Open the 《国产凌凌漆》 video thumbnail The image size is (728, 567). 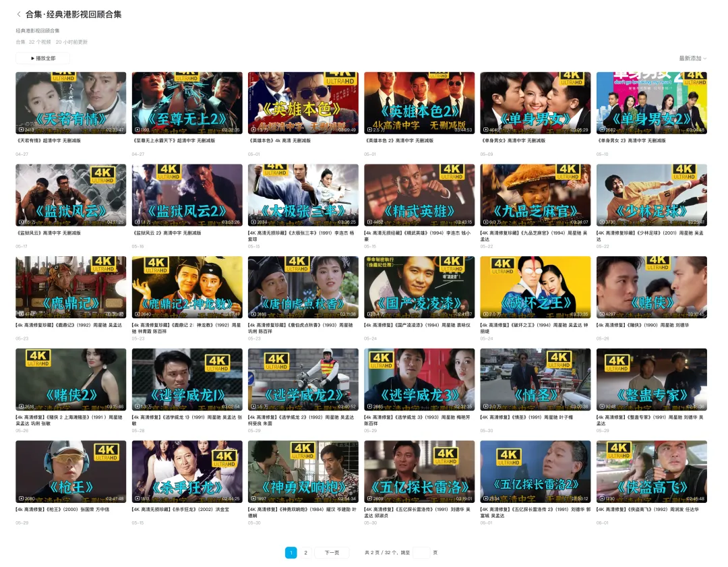click(x=419, y=287)
